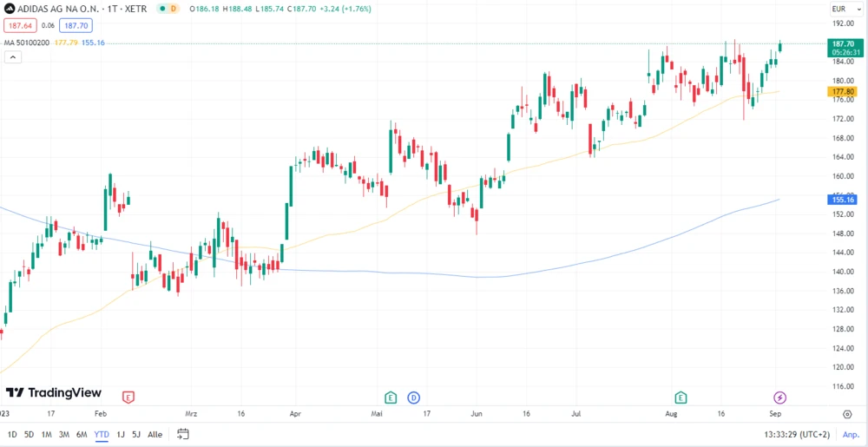Select the 1D time range
Screen dimensions: 868x447
12,434
